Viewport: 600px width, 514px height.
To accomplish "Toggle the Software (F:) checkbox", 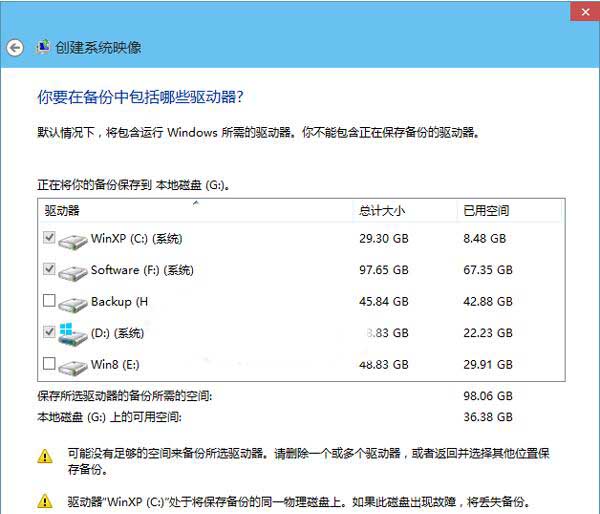I will click(49, 269).
